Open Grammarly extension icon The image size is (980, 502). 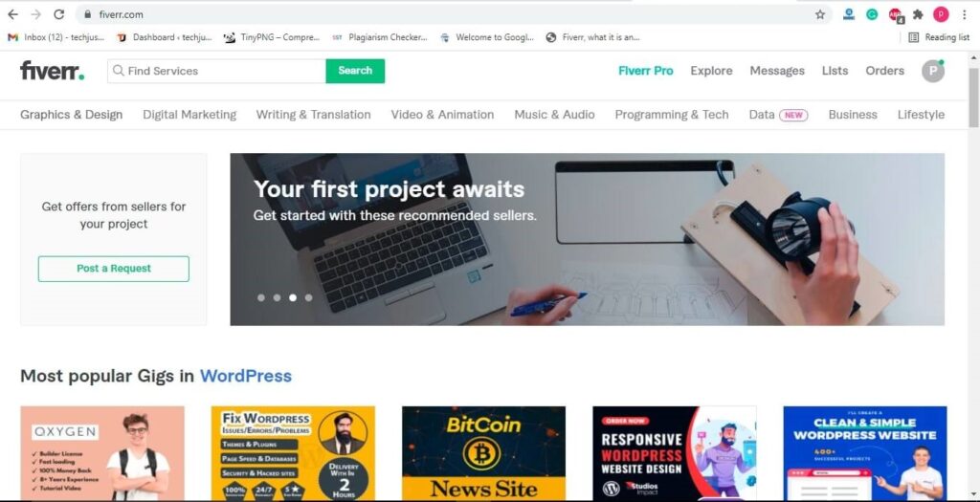point(871,14)
